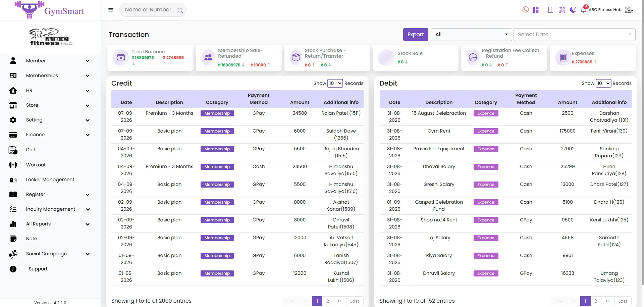Screen dimensions: 644x307
Task: Click the Total Balance card icon
Action: click(x=121, y=58)
